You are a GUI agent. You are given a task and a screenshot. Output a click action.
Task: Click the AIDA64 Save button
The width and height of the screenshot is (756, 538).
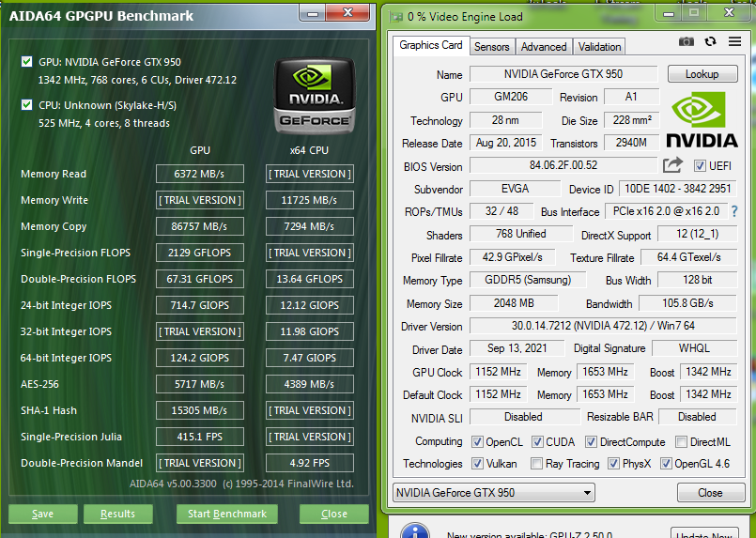coord(43,514)
